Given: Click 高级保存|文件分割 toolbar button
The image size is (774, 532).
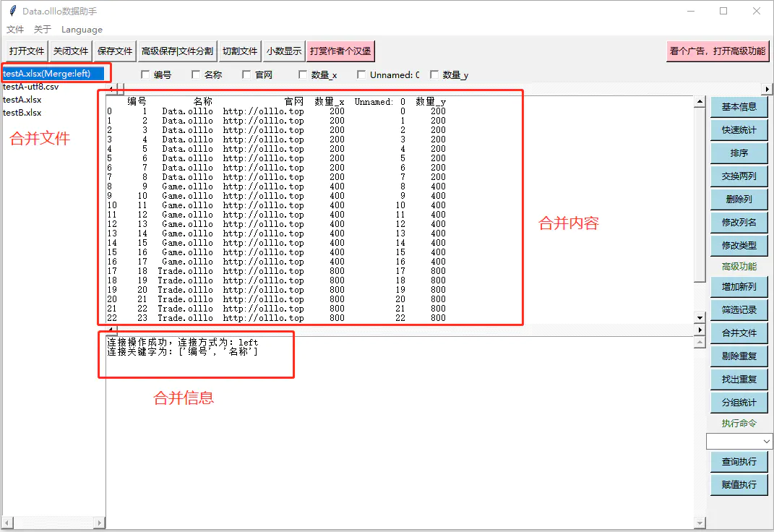Looking at the screenshot, I should [x=177, y=51].
